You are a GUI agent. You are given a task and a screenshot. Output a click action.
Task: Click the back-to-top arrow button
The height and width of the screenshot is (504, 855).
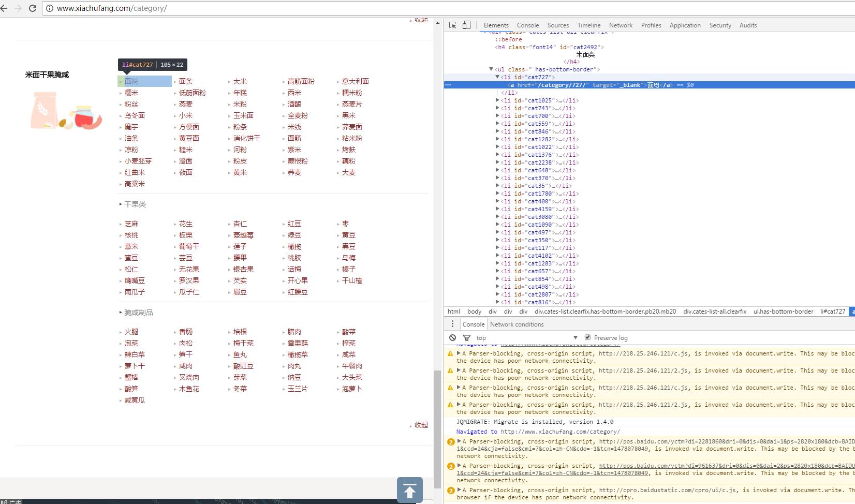pos(409,490)
